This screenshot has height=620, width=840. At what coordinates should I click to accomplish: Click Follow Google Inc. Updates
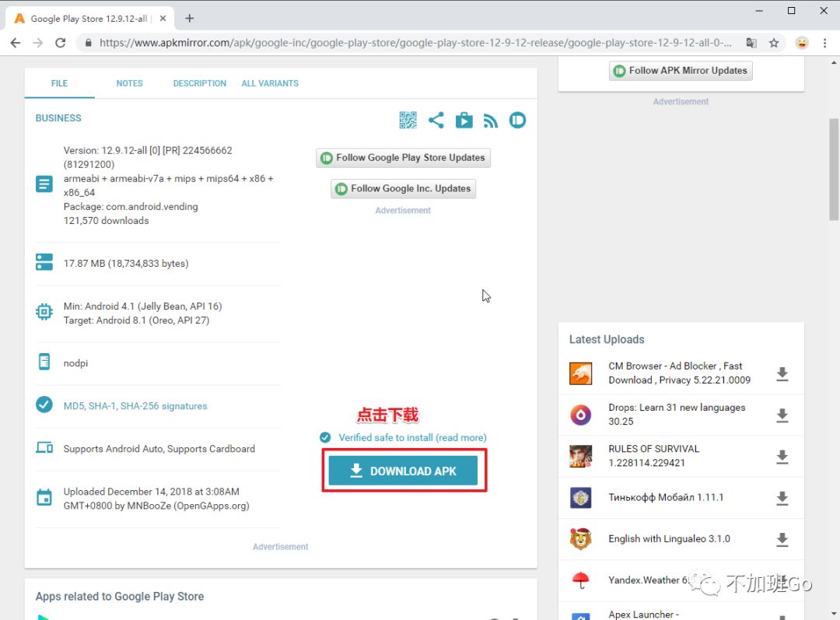click(x=404, y=188)
